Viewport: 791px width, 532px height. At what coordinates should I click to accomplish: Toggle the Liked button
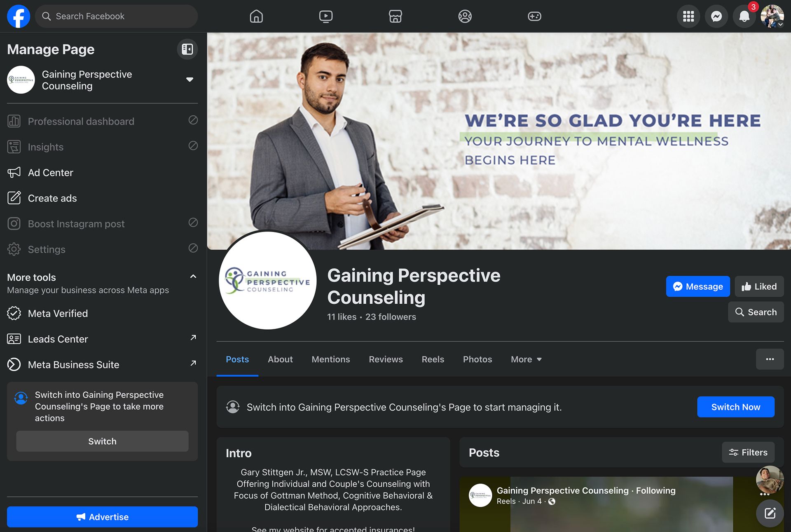tap(759, 286)
